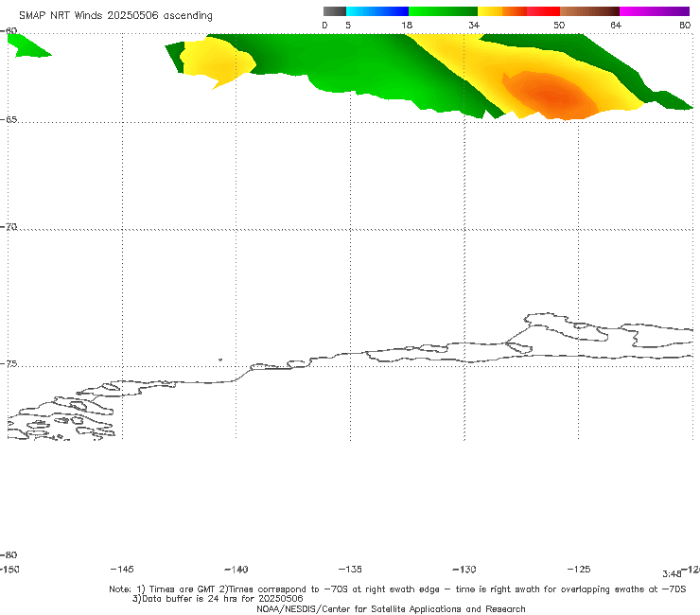Viewport: 700px width, 615px height.
Task: Click the brown segment of the color bar
Action: click(589, 11)
